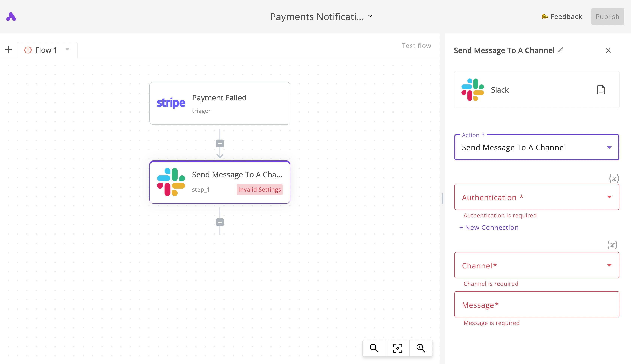
Task: Zoom out the flow canvas
Action: [374, 348]
